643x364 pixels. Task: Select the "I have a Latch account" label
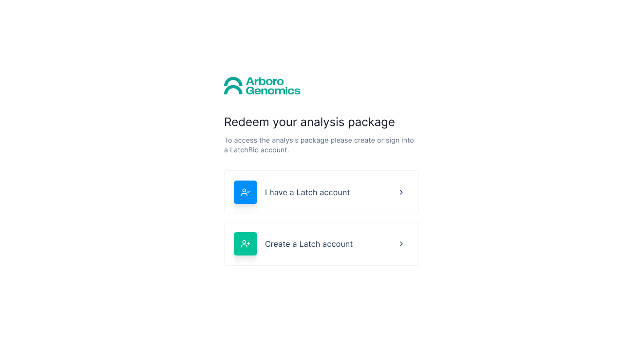pos(307,192)
